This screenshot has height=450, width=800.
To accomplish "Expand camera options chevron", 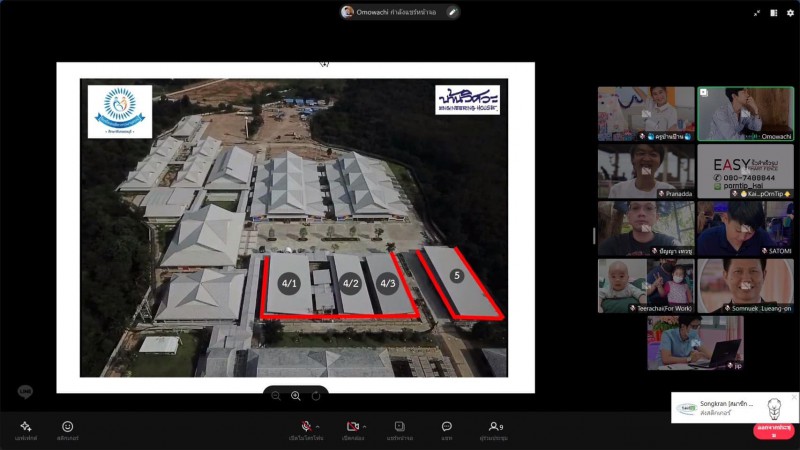I will click(x=364, y=427).
